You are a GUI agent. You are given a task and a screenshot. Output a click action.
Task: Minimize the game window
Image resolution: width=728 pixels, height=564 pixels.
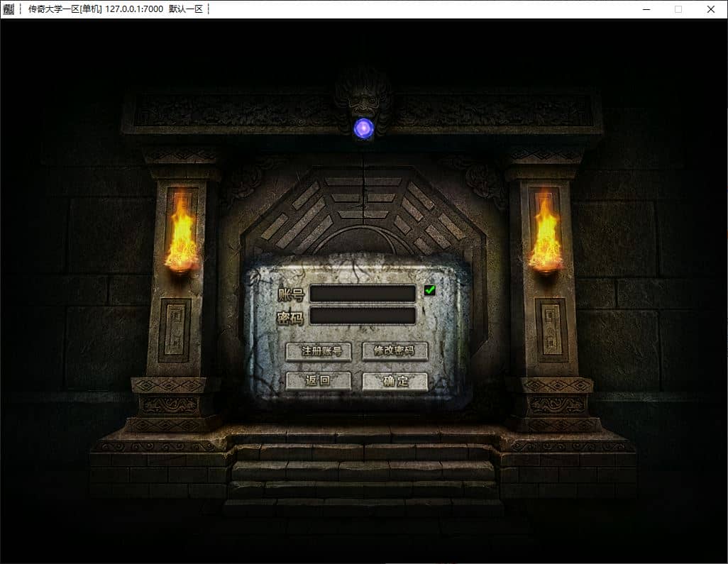646,9
